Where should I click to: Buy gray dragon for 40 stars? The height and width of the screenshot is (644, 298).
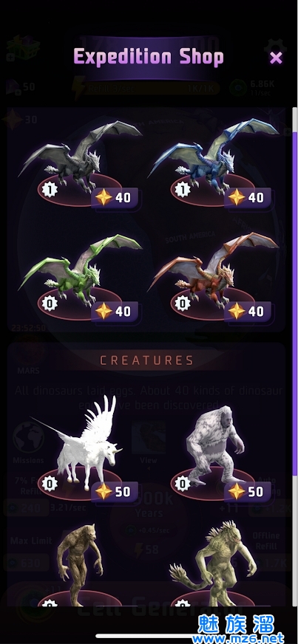(x=115, y=197)
